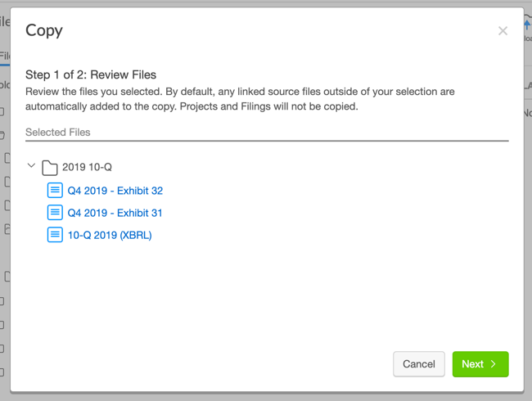Click the document icon beside 10-Q 2019 (XBRL)
This screenshot has width=532, height=401.
[55, 235]
